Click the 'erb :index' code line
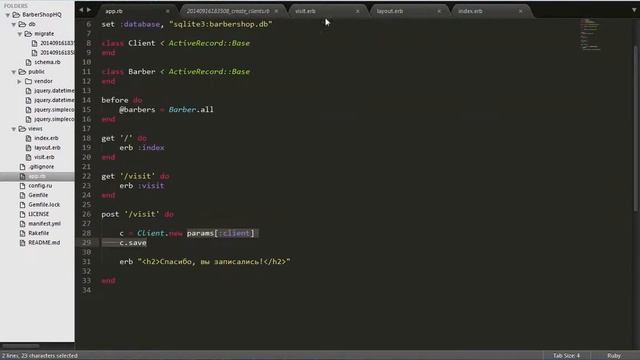The height and width of the screenshot is (360, 640). point(142,148)
